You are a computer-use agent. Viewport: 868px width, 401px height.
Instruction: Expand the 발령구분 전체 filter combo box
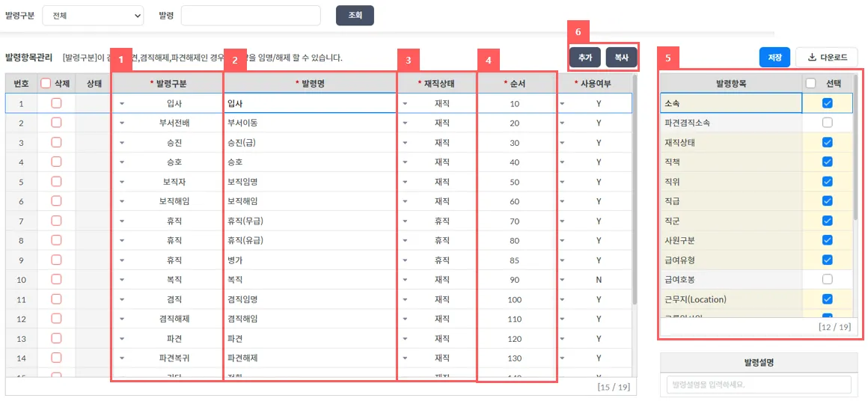pyautogui.click(x=93, y=15)
